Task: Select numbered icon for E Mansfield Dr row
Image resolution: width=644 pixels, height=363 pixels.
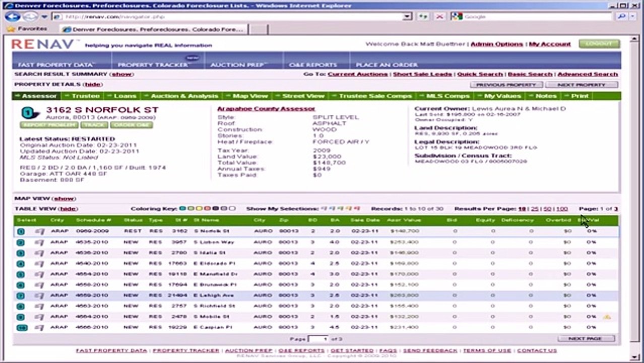Action: click(x=21, y=274)
